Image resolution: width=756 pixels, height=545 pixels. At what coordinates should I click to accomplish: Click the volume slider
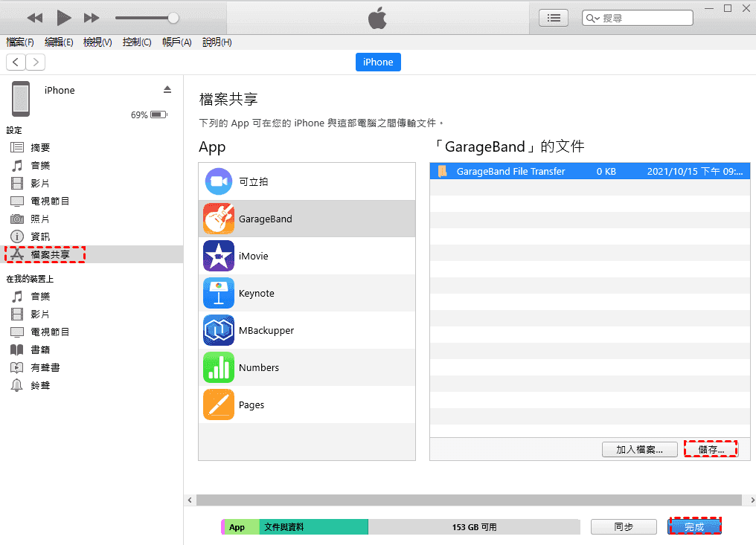click(x=147, y=17)
